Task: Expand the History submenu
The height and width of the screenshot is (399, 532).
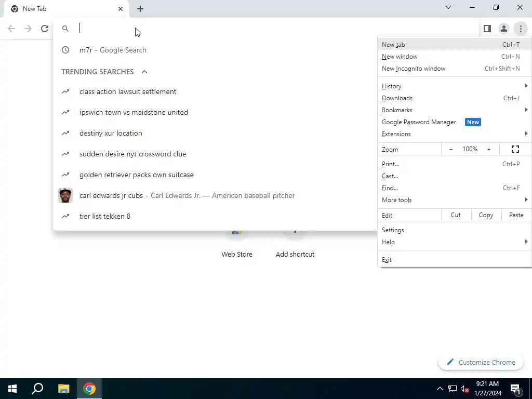Action: click(454, 86)
